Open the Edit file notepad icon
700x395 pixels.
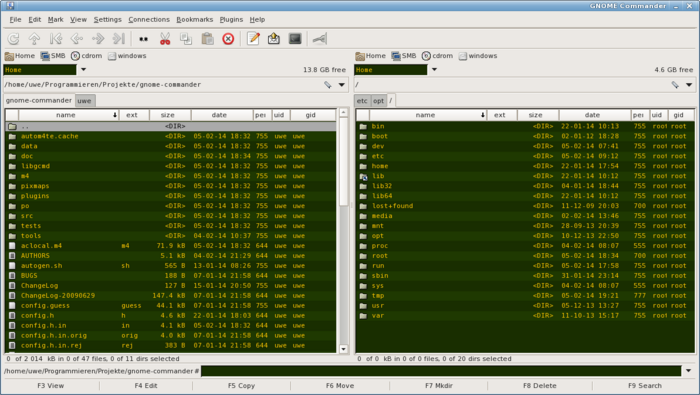point(253,39)
